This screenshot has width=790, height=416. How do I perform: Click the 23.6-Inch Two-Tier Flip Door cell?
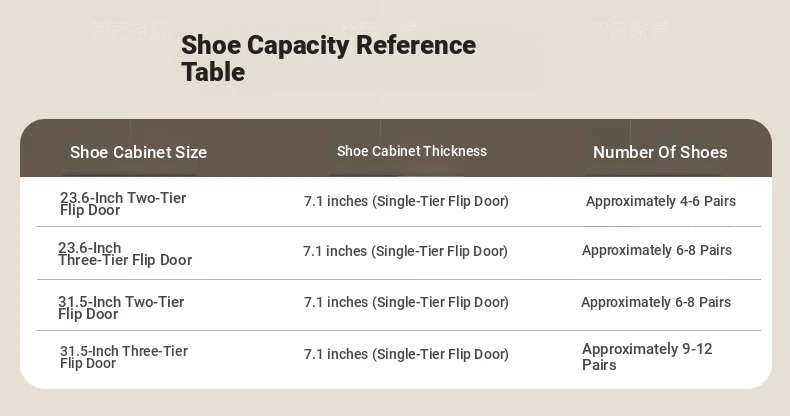tap(123, 204)
